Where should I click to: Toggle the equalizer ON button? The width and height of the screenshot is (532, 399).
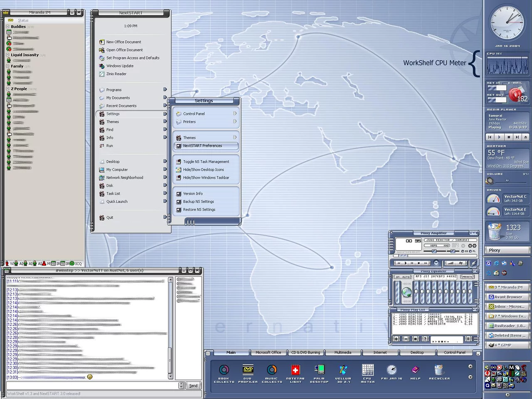(398, 277)
